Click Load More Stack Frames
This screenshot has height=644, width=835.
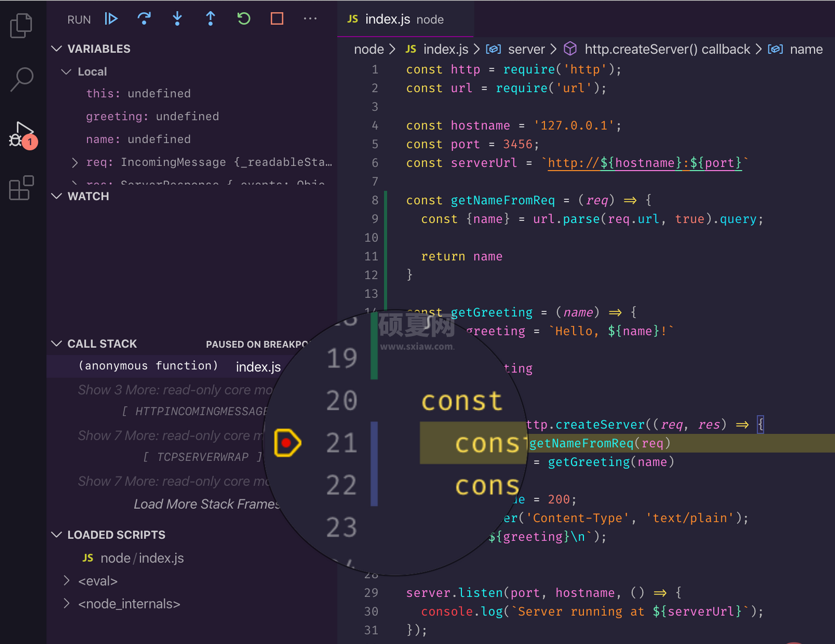(x=207, y=504)
